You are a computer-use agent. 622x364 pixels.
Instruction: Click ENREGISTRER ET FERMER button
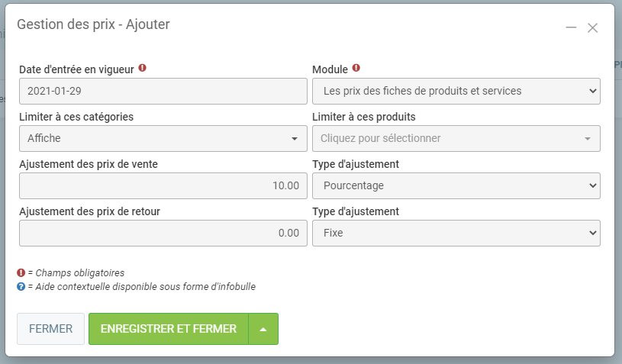[169, 329]
